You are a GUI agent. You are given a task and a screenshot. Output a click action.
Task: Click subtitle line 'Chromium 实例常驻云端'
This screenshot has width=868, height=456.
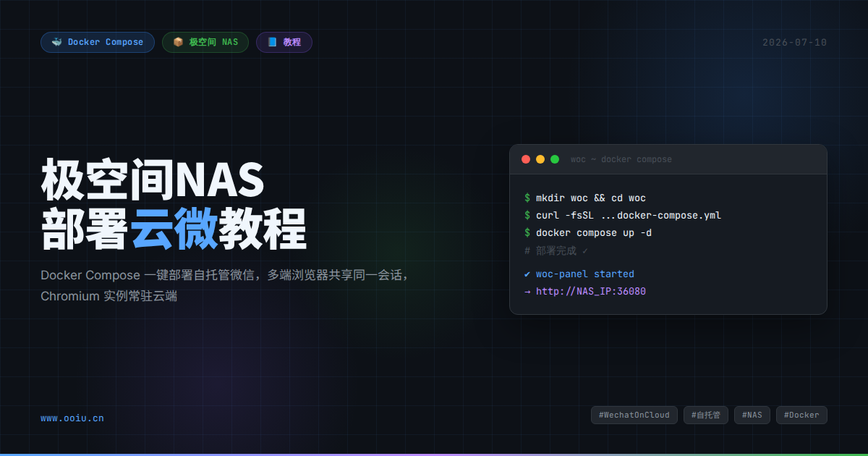pos(109,297)
